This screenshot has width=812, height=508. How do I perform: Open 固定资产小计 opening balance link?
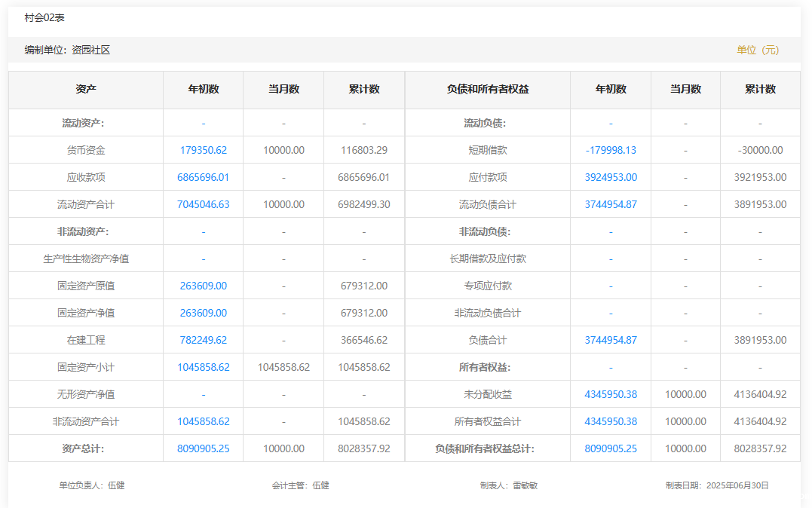coord(203,367)
